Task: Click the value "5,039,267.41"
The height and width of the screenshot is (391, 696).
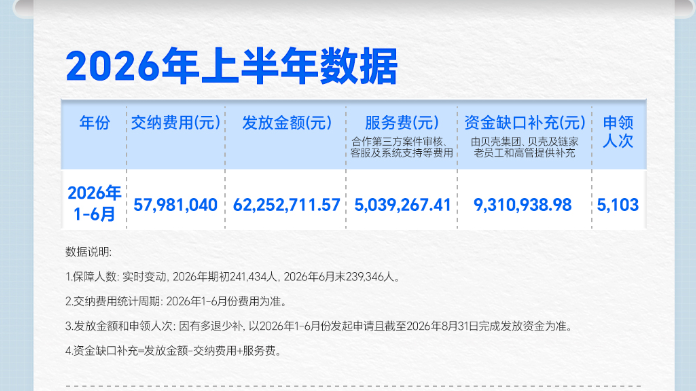Action: (x=403, y=205)
